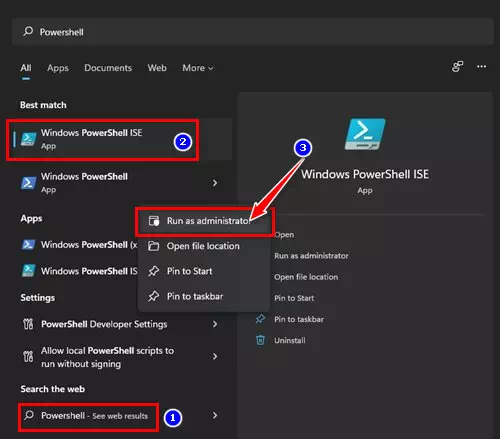500x439 pixels.
Task: Click the shield icon beside Run as administrator
Action: click(x=154, y=221)
